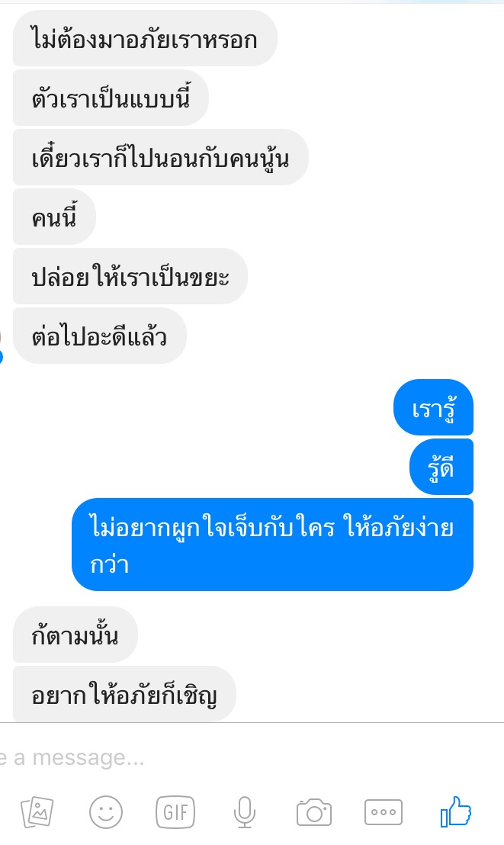Tap the message "เดี๋ยวเราก็ไปนอนกับคนนู้น"

click(x=161, y=157)
